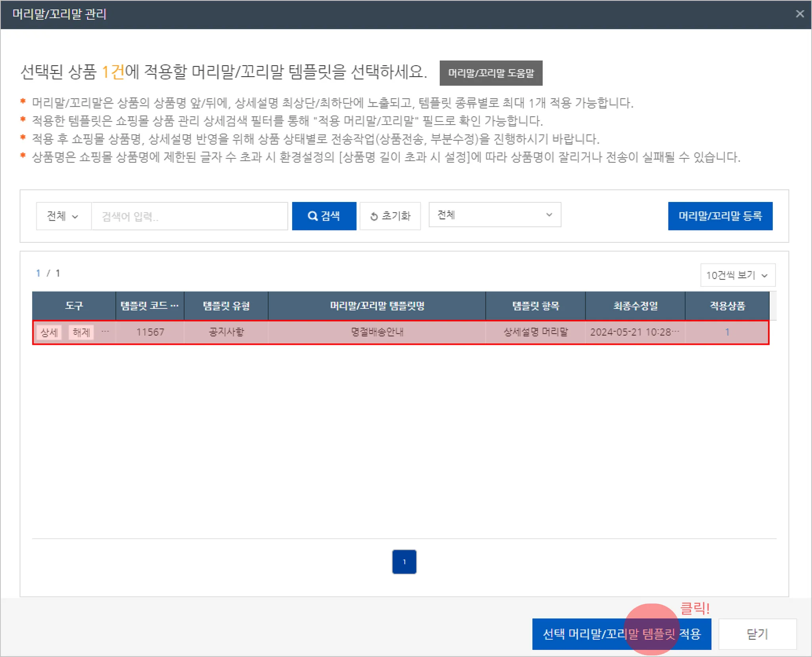The width and height of the screenshot is (812, 657).
Task: Expand the 전체 template type filter dropdown
Action: click(494, 215)
